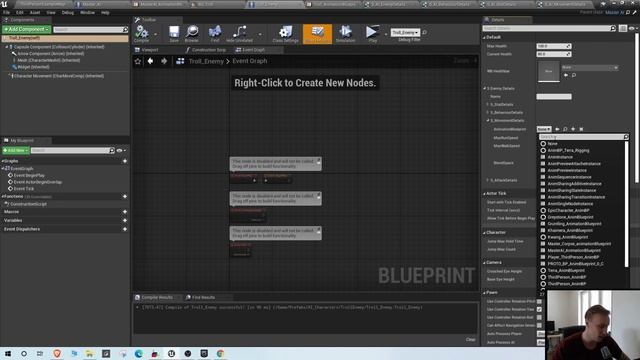Toggle Details view options eye icon
The width and height of the screenshot is (640, 360).
[x=632, y=28]
